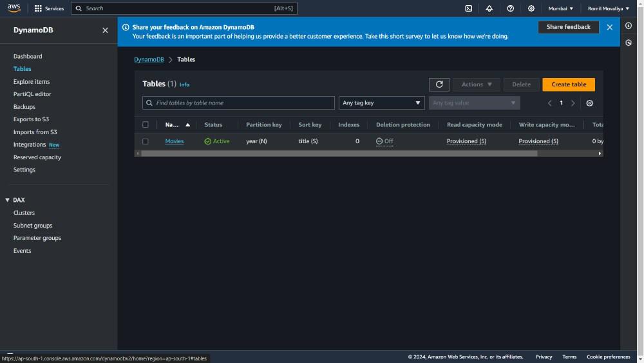
Task: Open Imports from S3
Action: click(x=35, y=132)
